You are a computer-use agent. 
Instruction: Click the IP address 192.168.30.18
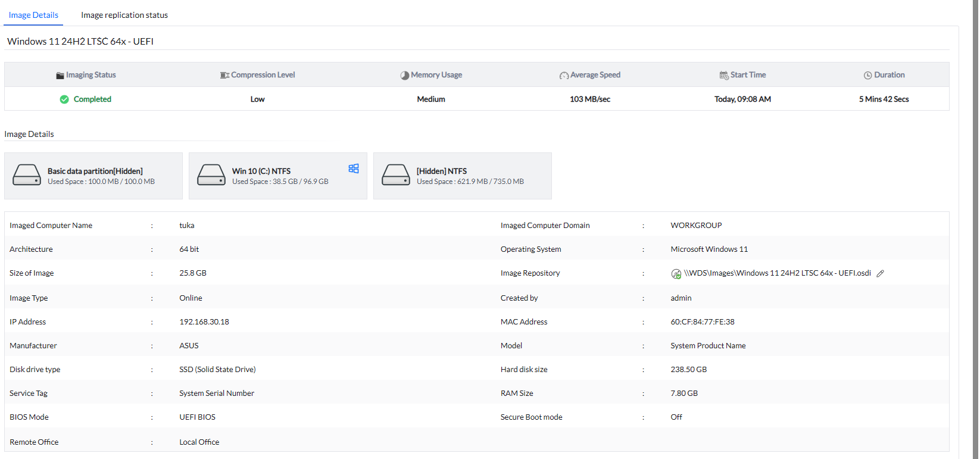pos(204,322)
